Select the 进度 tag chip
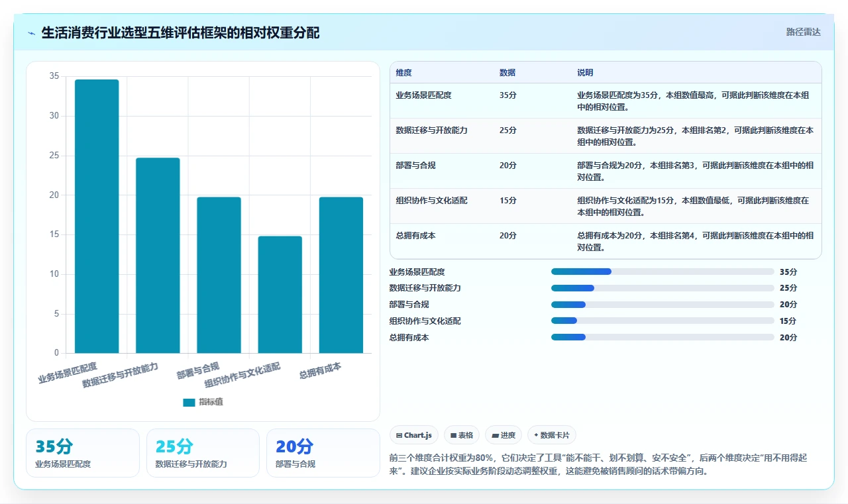The image size is (848, 504). 503,435
